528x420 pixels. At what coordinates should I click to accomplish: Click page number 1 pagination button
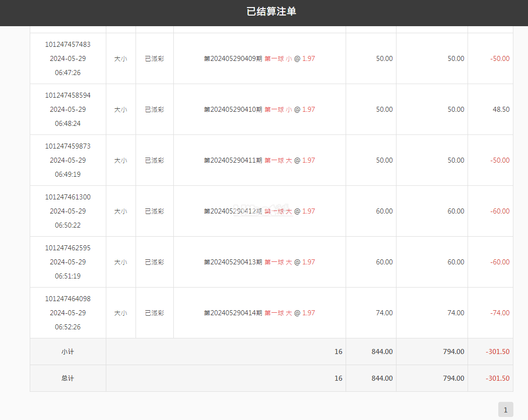click(x=505, y=409)
